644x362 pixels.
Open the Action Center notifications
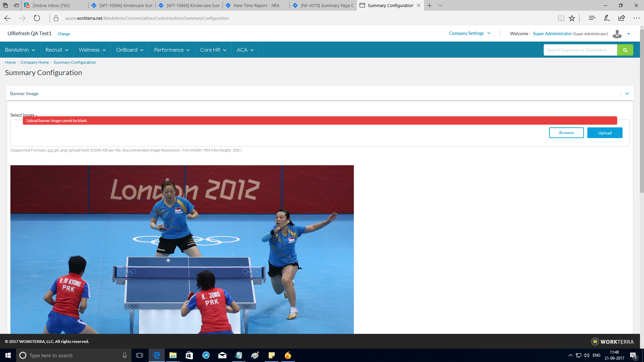tap(634, 355)
